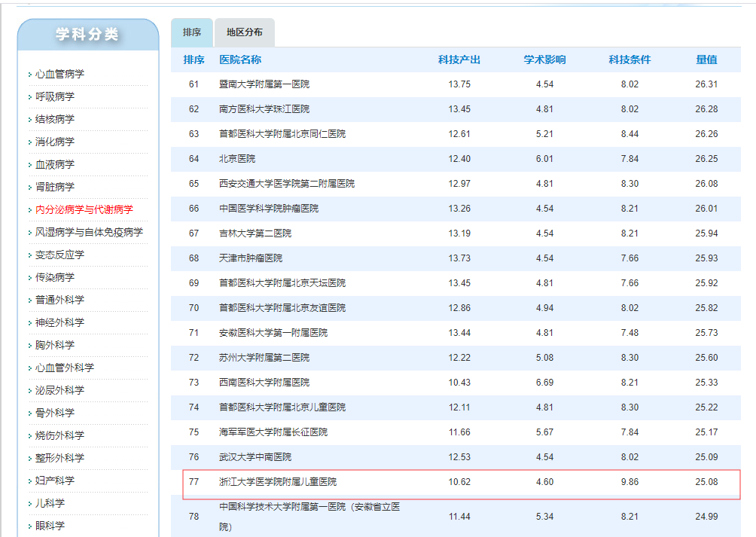Open 心血管病学 category
This screenshot has width=756, height=537.
59,74
